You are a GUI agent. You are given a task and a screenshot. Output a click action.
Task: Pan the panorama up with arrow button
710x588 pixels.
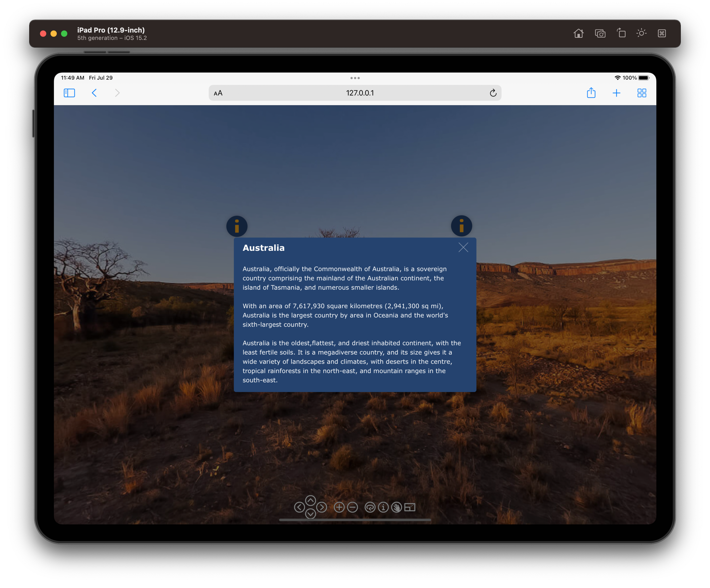[310, 501]
